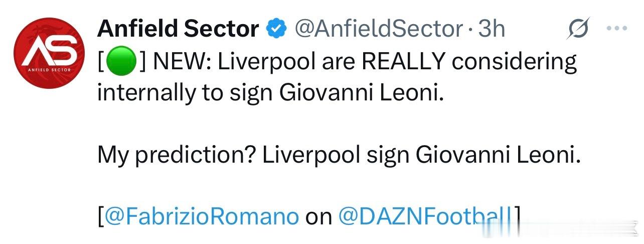This screenshot has width=644, height=244.
Task: Open the 3h timestamp link
Action: click(x=492, y=29)
